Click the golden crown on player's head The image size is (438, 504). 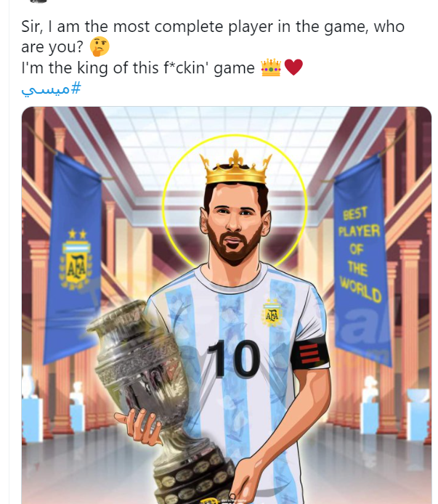[x=236, y=168]
